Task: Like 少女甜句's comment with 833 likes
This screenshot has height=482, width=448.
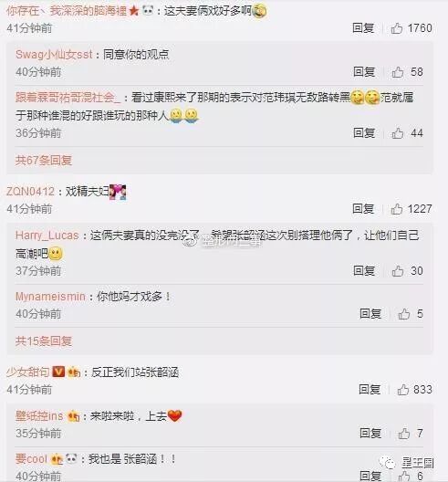Action: tap(403, 390)
